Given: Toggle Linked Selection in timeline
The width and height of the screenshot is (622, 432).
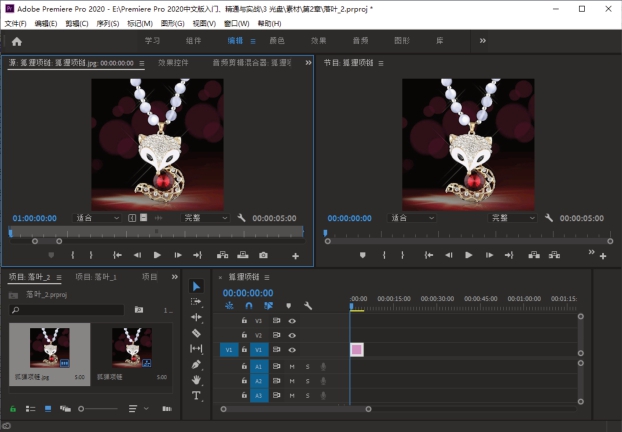Looking at the screenshot, I should (x=269, y=305).
